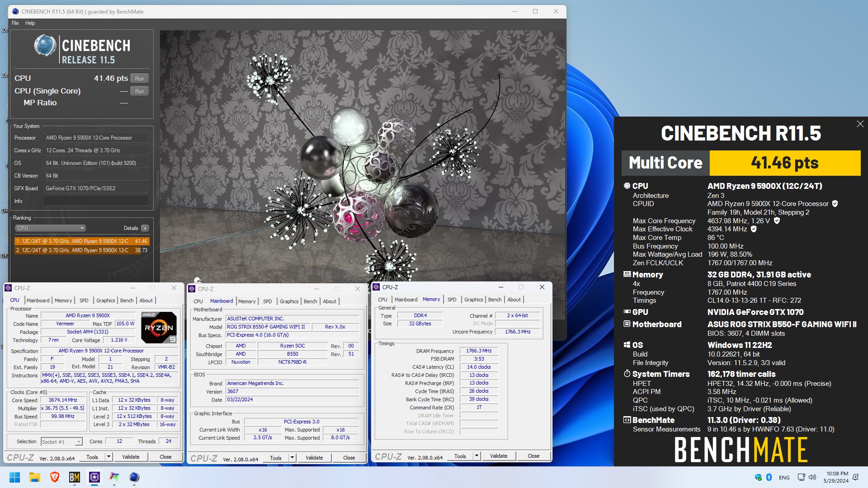Open About tab in the CPU window
Screen dimensions: 868x488
146,300
